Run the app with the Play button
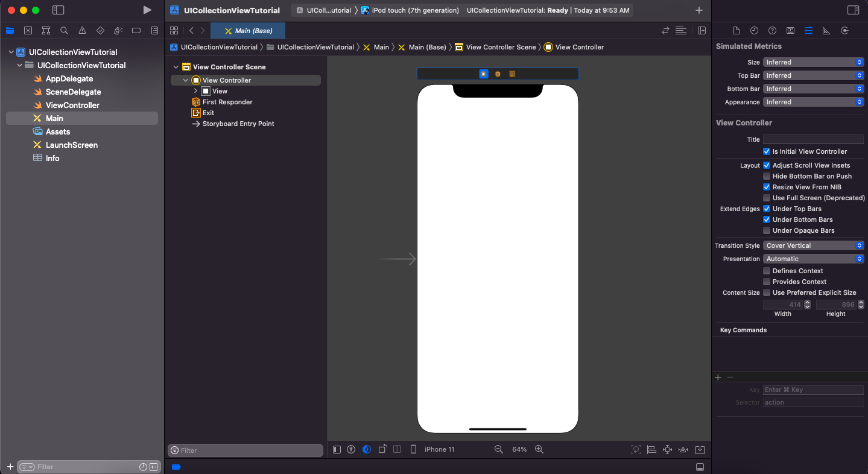The height and width of the screenshot is (474, 868). click(147, 10)
